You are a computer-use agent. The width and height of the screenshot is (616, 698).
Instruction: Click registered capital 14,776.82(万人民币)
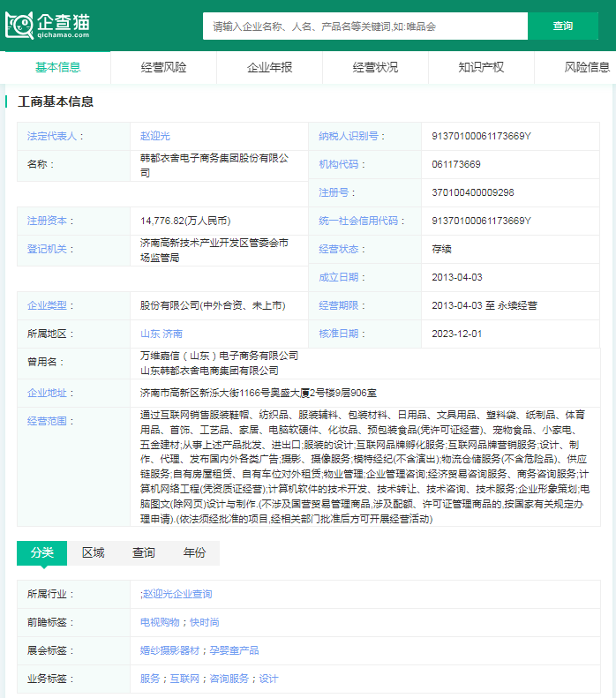click(185, 221)
